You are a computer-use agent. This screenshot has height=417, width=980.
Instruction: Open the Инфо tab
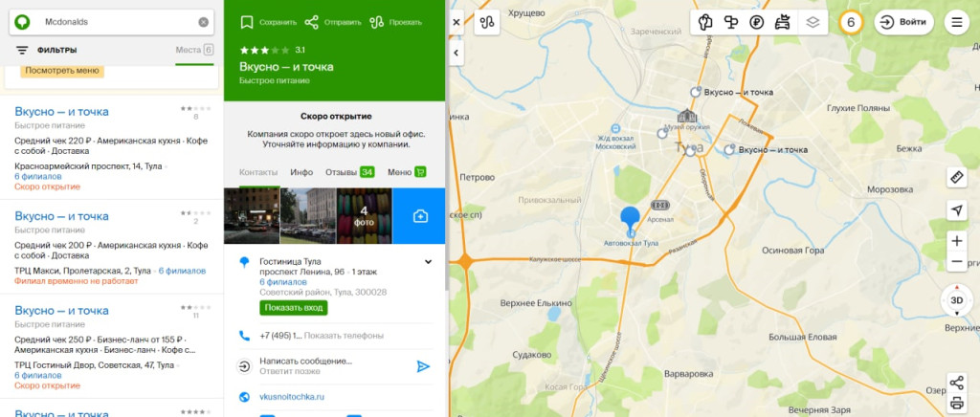pos(301,172)
